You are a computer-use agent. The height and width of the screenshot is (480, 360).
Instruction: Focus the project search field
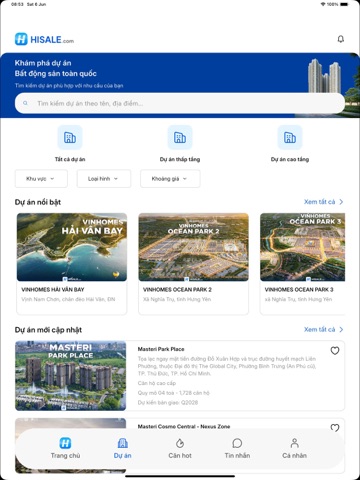click(180, 103)
